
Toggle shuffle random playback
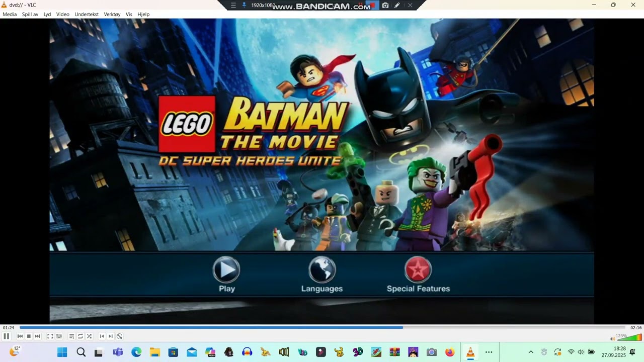(x=89, y=336)
